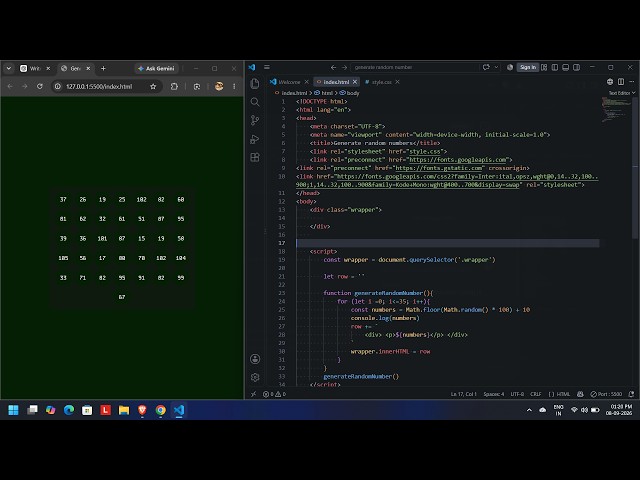Open Chrome extensions puzzle icon
Screen dimensions: 640x480
(174, 86)
